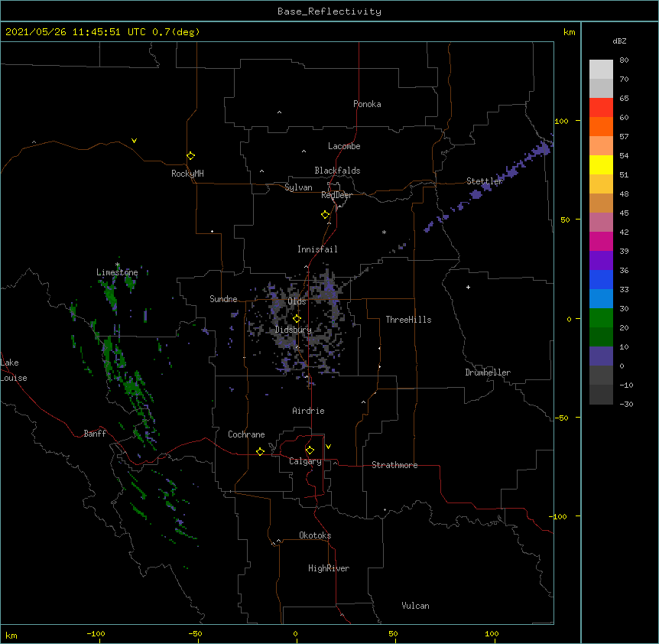Click the white plus marker northeast of Drumheller
Screen dimensions: 659x644
click(468, 287)
